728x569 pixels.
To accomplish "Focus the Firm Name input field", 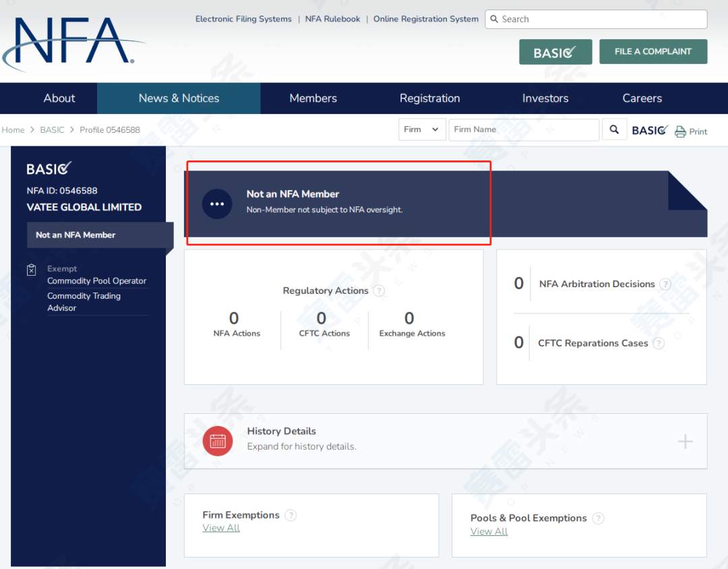I will 524,129.
